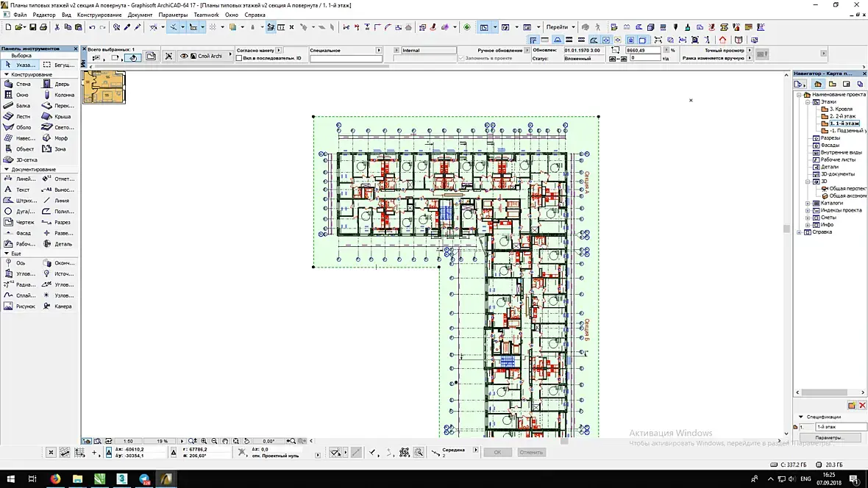Collapse the 'Спецификации' section in navigator
Screen dimensions: 868x488
point(800,417)
